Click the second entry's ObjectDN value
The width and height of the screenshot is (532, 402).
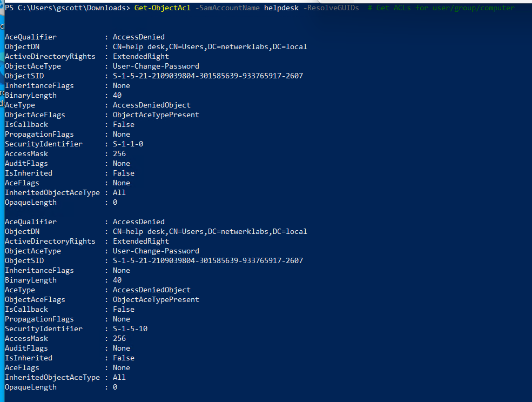[210, 232]
